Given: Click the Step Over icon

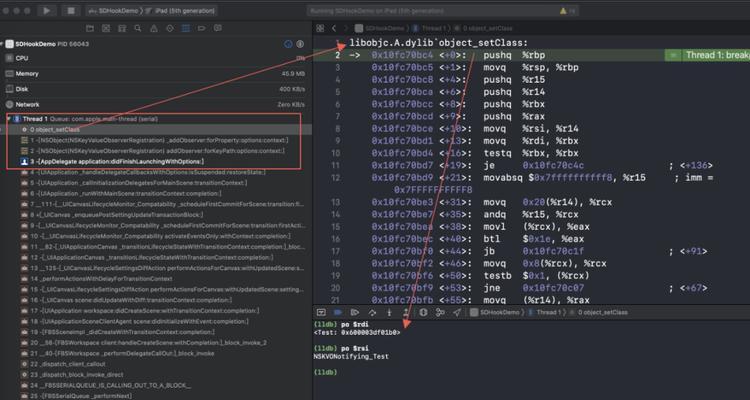Looking at the screenshot, I should click(x=372, y=312).
